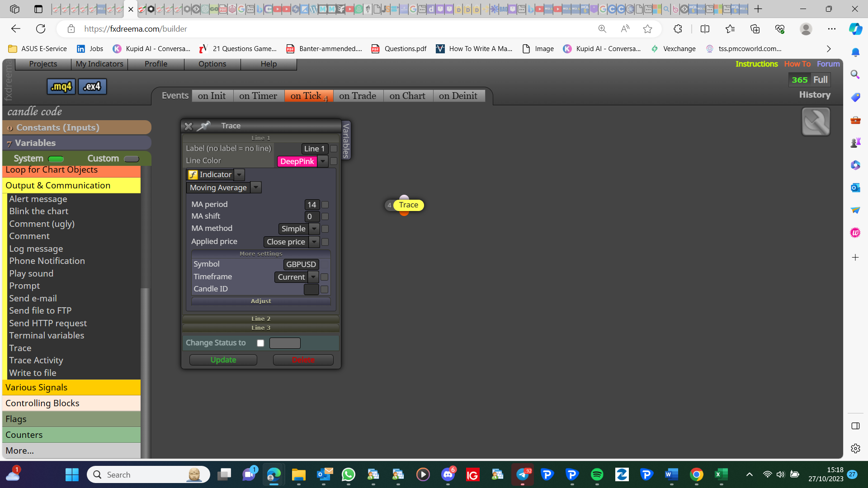This screenshot has width=868, height=488.
Task: Switch to the on Init event tab
Action: (x=212, y=96)
